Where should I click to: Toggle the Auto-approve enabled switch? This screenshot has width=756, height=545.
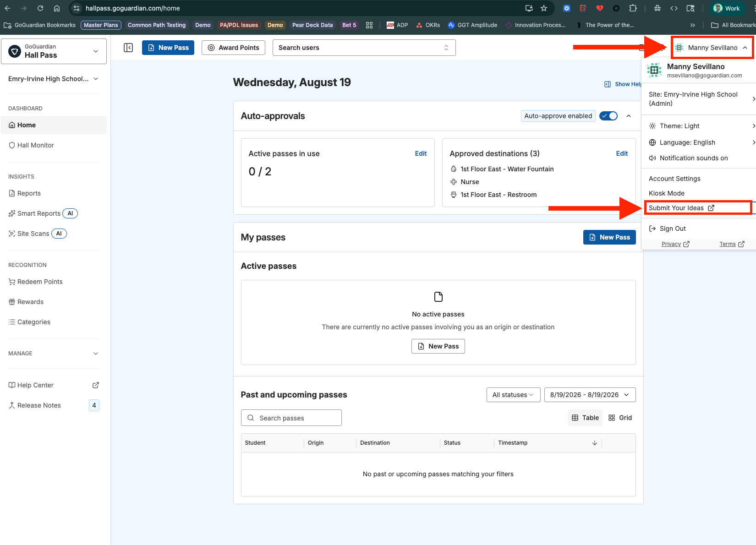608,116
